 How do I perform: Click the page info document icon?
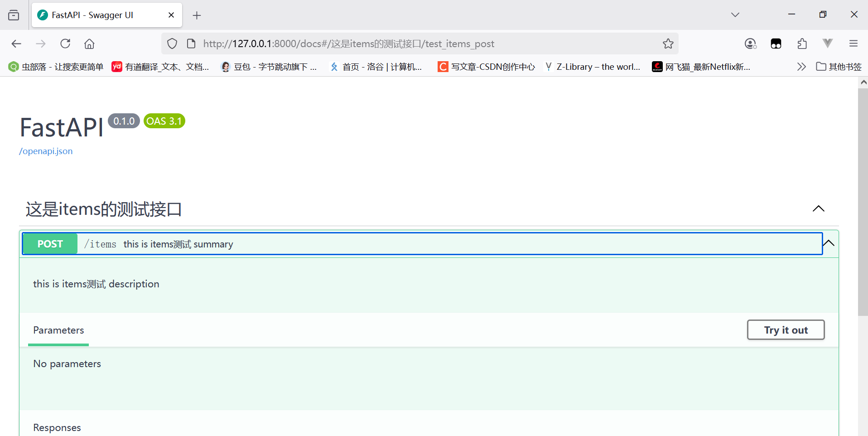pyautogui.click(x=191, y=44)
